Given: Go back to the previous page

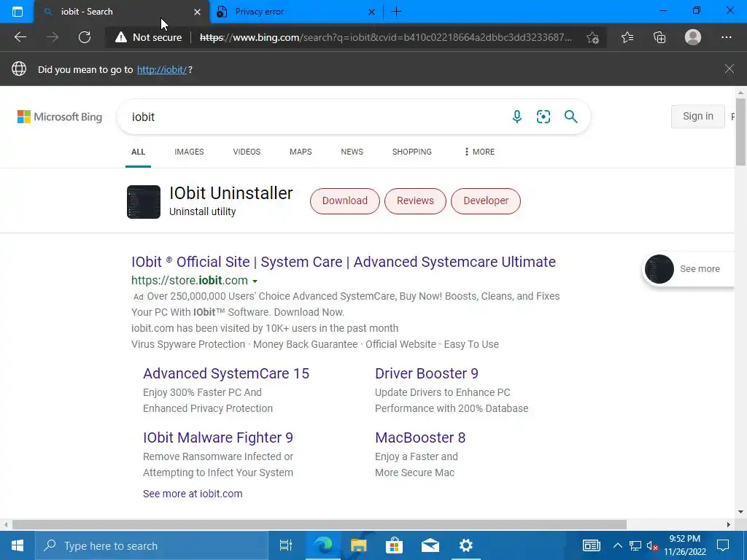Looking at the screenshot, I should point(20,37).
